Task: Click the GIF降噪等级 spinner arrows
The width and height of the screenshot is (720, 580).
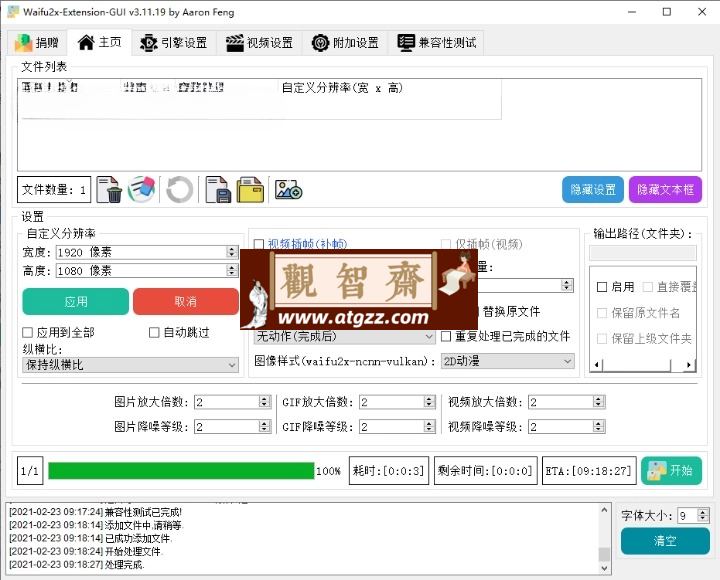Action: tap(429, 427)
